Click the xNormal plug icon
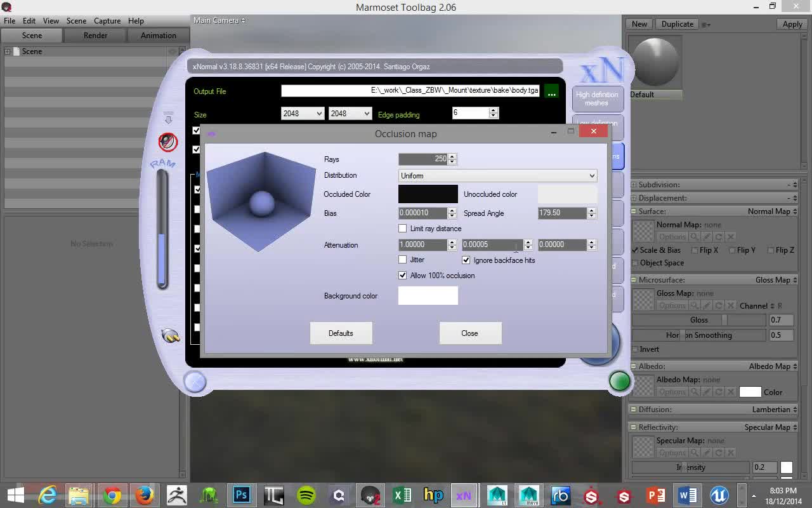Image resolution: width=812 pixels, height=508 pixels. pos(170,335)
